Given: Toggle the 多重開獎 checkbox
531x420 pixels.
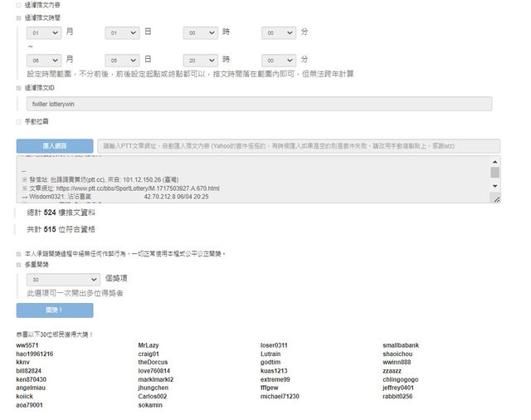Looking at the screenshot, I should point(19,265).
